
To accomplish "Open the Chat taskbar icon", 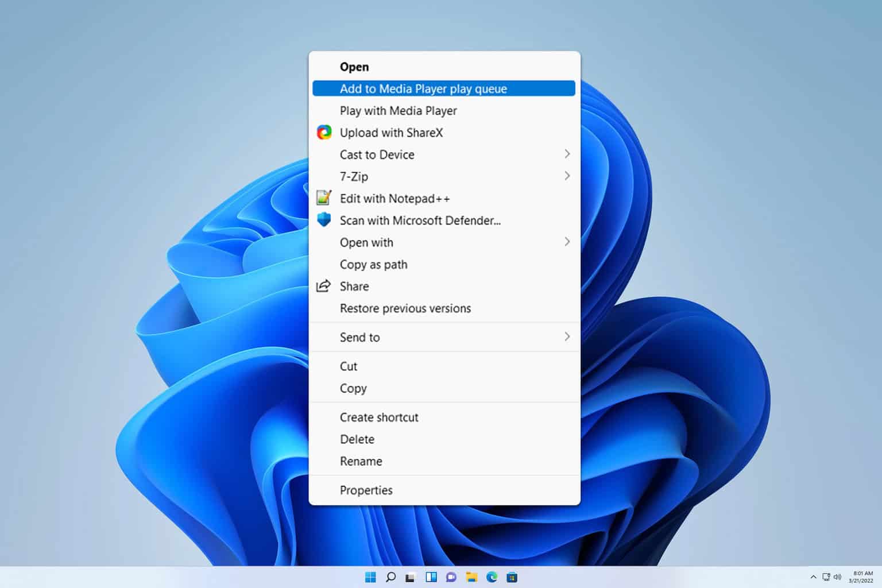I will (x=451, y=577).
